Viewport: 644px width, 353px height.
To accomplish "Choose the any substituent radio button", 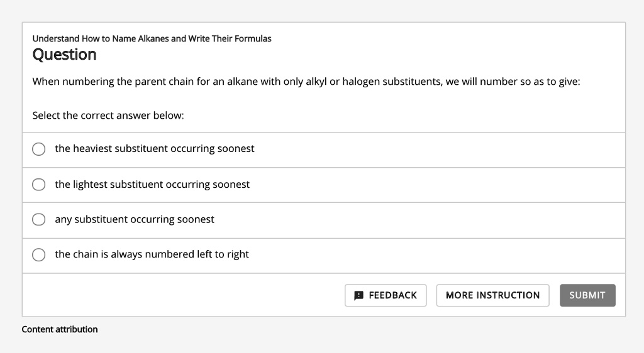I will pos(38,219).
